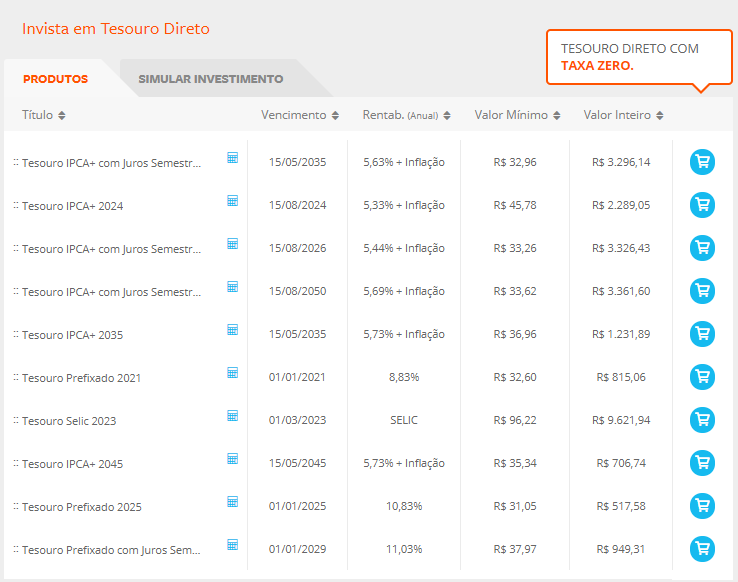Open calculator icon for Tesouro Selic 2023

(232, 415)
